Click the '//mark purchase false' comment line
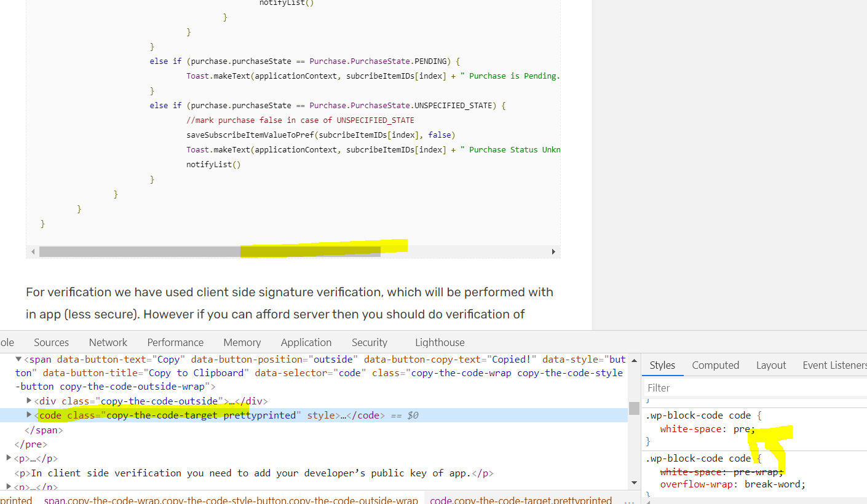This screenshot has width=867, height=504. point(300,120)
